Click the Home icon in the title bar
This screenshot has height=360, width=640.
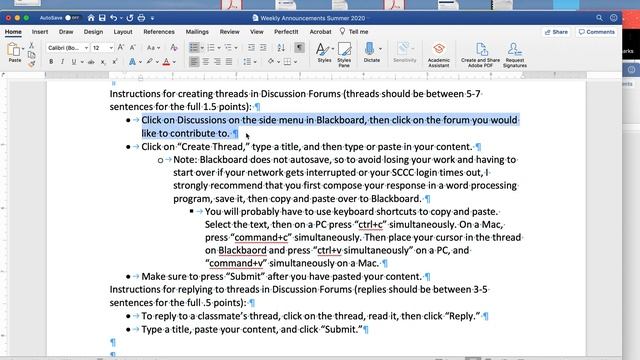[91, 18]
